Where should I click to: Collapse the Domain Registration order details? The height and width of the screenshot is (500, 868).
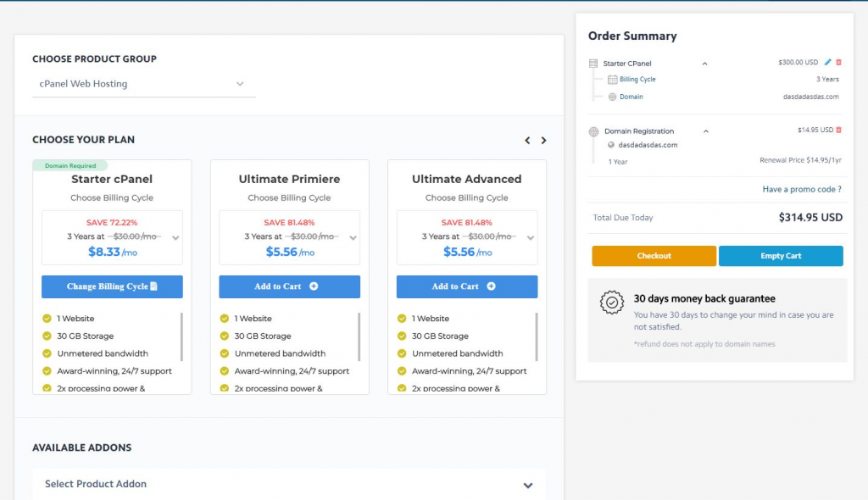coord(706,131)
